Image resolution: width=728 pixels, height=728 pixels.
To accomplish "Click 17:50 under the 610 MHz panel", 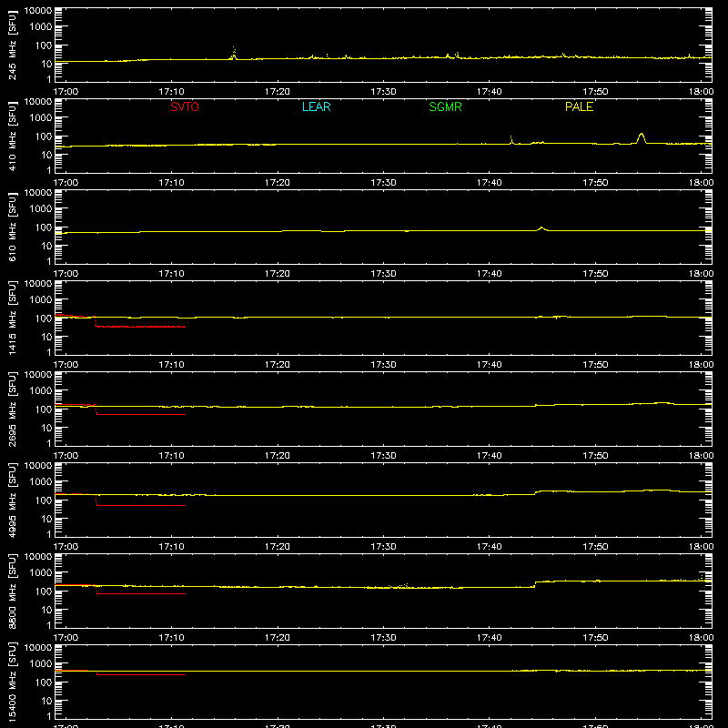I will 595,274.
